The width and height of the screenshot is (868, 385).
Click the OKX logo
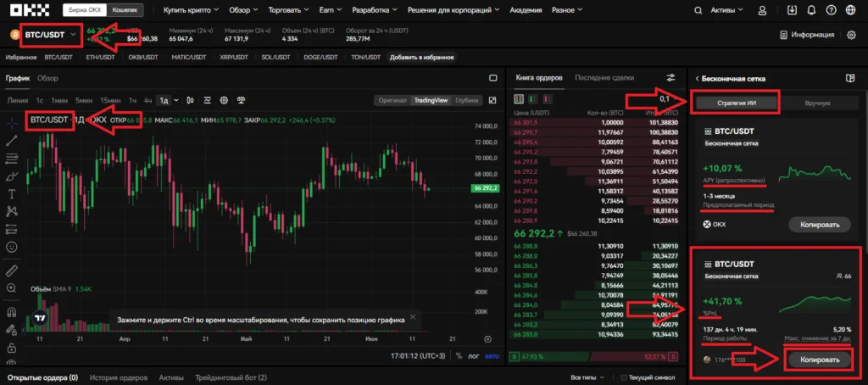click(30, 10)
